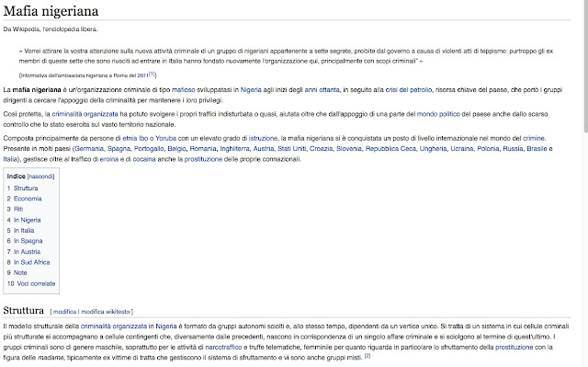Screen dimensions: 588x367
Task: Jump to Note section in Indice
Action: pyautogui.click(x=20, y=273)
